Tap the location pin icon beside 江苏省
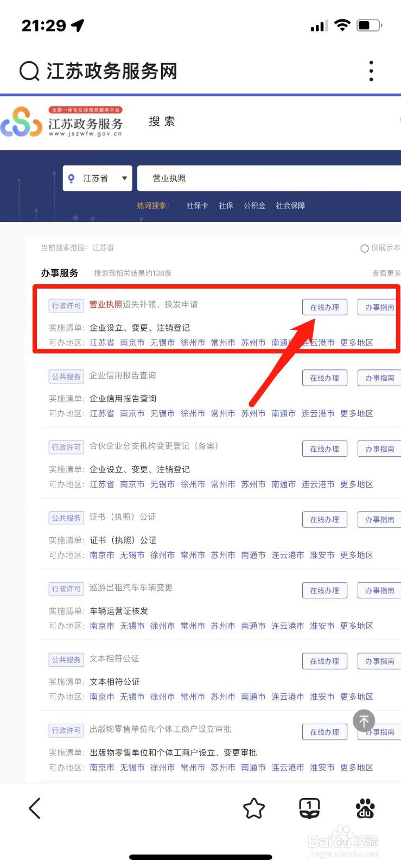The image size is (401, 868). tap(71, 178)
